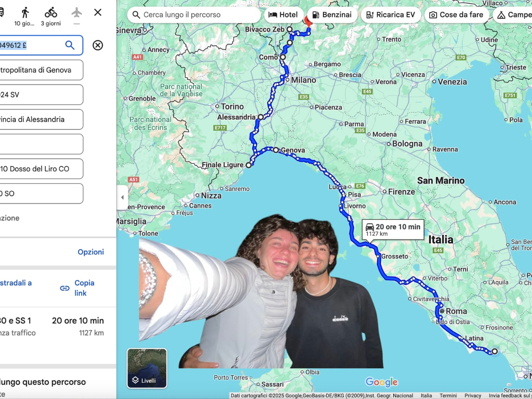Screen dimensions: 532x399
Task: Select the walking travel mode icon
Action: (25, 13)
